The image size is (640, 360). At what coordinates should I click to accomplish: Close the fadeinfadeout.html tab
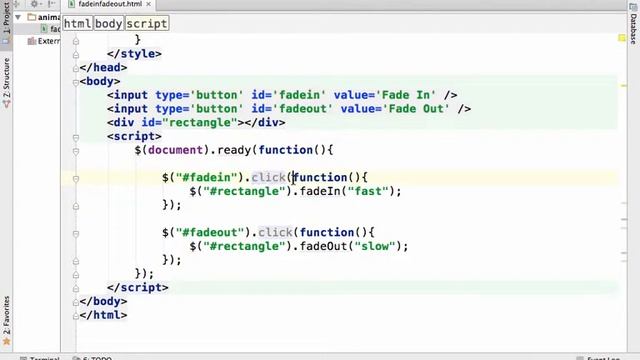(149, 4)
